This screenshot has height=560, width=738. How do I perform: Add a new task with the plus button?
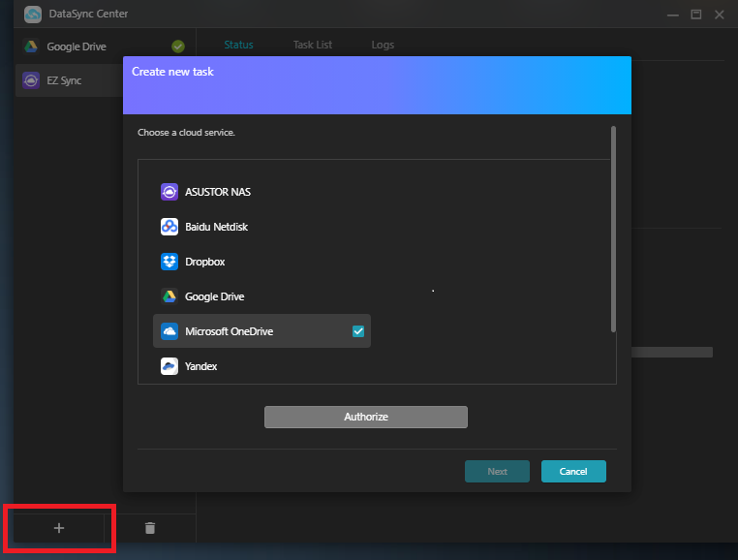point(59,528)
